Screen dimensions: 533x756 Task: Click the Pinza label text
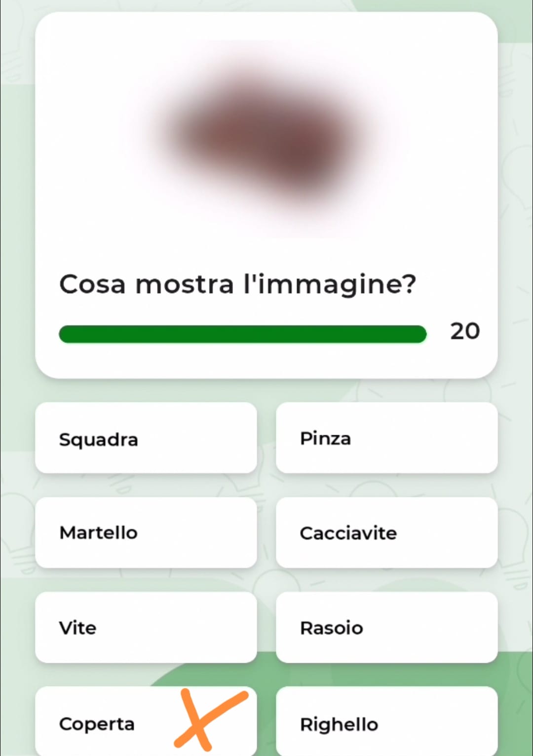point(325,438)
